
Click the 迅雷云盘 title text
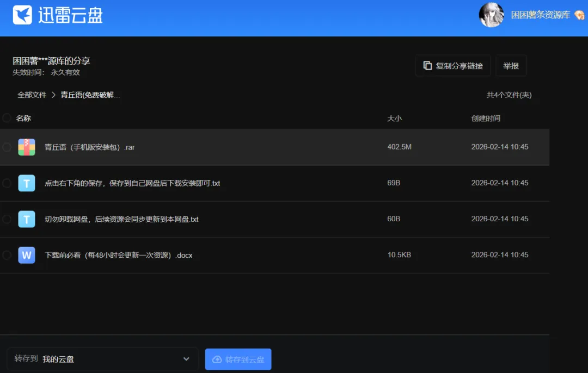coord(70,15)
